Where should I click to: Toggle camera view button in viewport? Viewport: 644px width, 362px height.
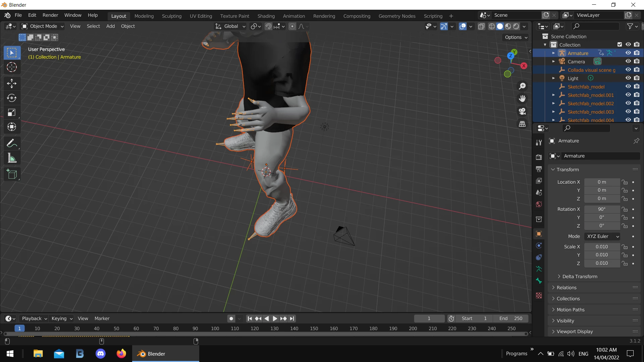[x=522, y=111]
